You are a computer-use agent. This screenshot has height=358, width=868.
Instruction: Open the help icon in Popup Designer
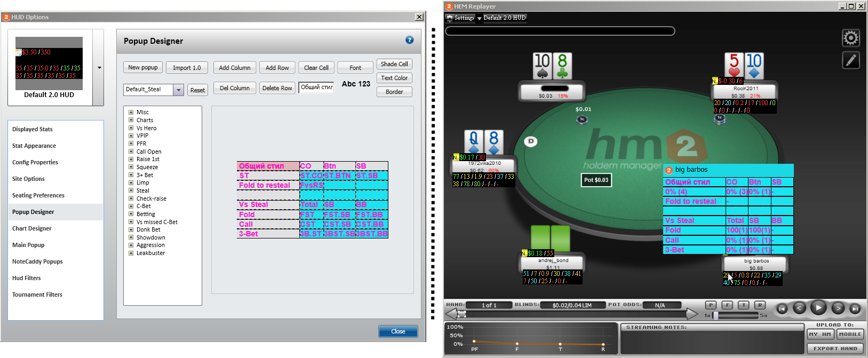coord(409,40)
